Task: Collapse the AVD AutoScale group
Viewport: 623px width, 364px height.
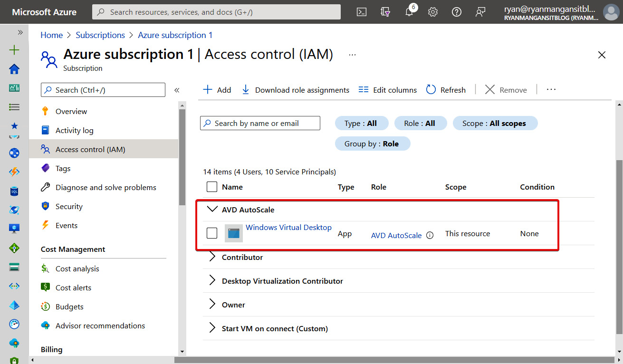Action: pyautogui.click(x=212, y=209)
